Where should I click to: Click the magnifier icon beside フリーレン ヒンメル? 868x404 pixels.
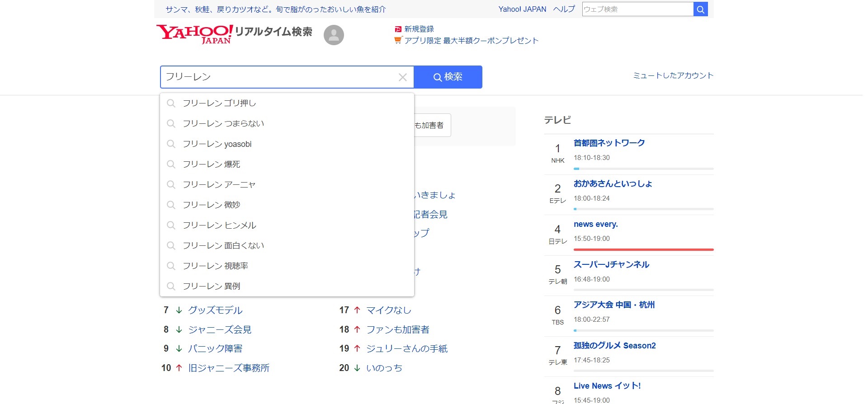pyautogui.click(x=171, y=225)
